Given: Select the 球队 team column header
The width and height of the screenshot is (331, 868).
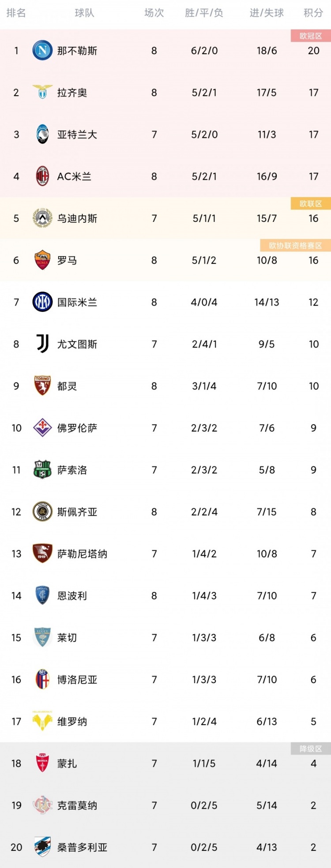Looking at the screenshot, I should pos(84,13).
